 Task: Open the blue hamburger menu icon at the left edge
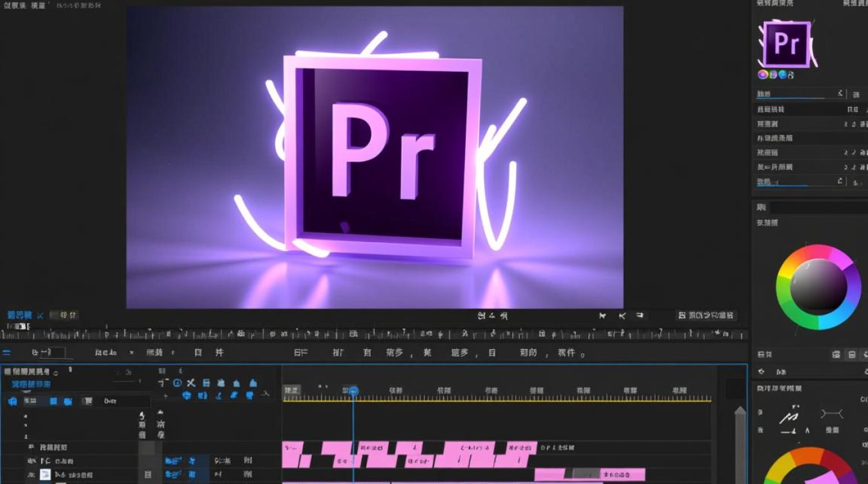click(x=6, y=353)
